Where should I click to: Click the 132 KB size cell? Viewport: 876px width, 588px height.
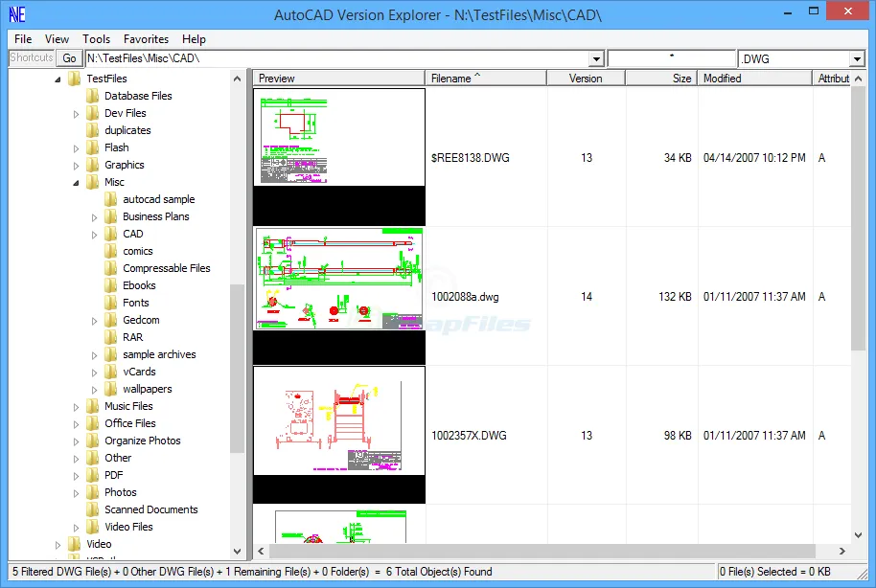click(675, 297)
